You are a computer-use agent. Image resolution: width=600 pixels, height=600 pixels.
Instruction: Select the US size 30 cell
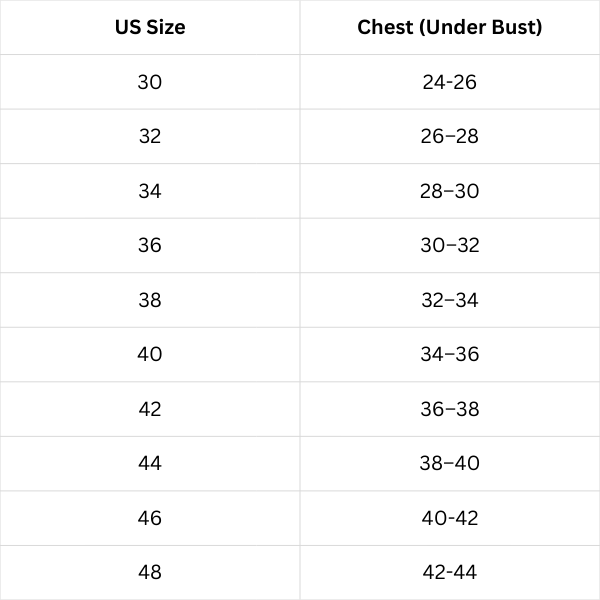coord(150,82)
